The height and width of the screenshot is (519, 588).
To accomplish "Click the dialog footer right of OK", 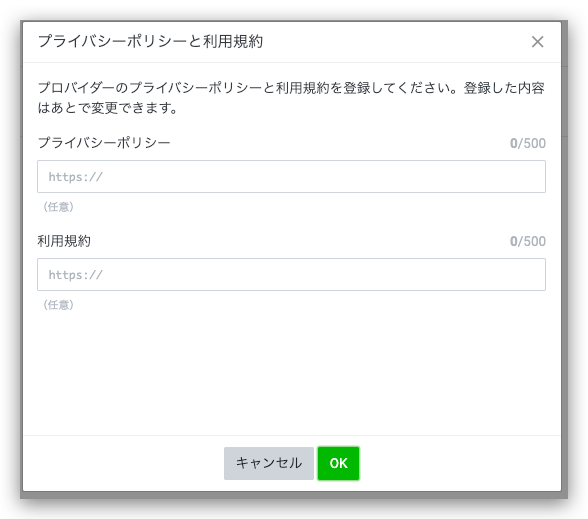I will 460,463.
